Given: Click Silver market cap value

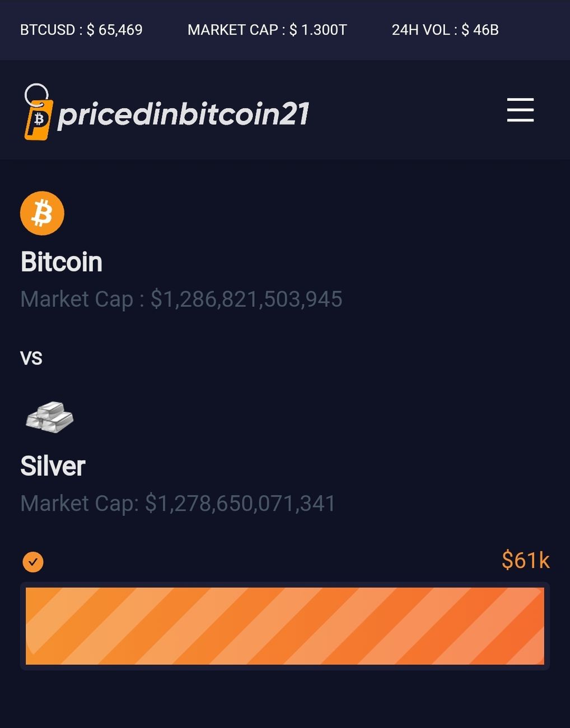Looking at the screenshot, I should (x=240, y=503).
